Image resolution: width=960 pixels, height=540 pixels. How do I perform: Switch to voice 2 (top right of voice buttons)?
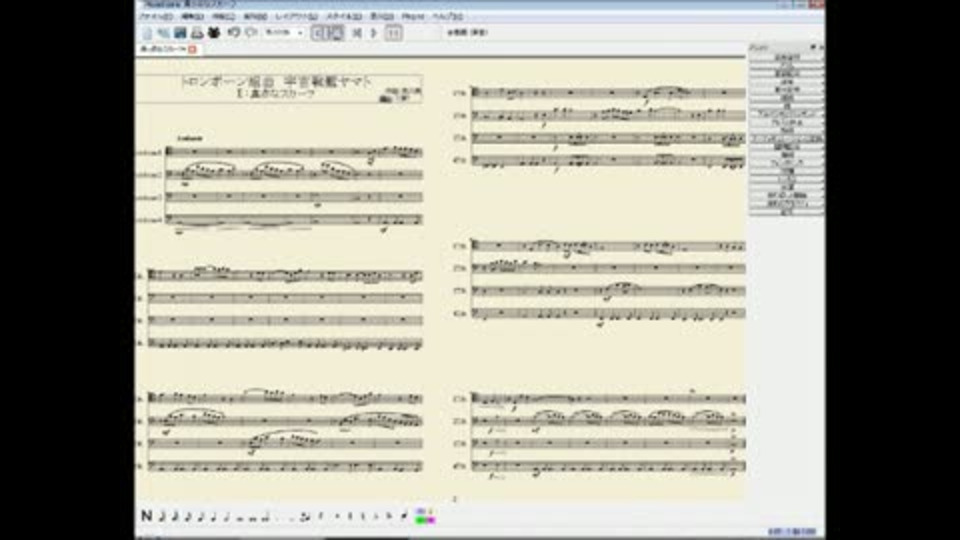(x=430, y=512)
